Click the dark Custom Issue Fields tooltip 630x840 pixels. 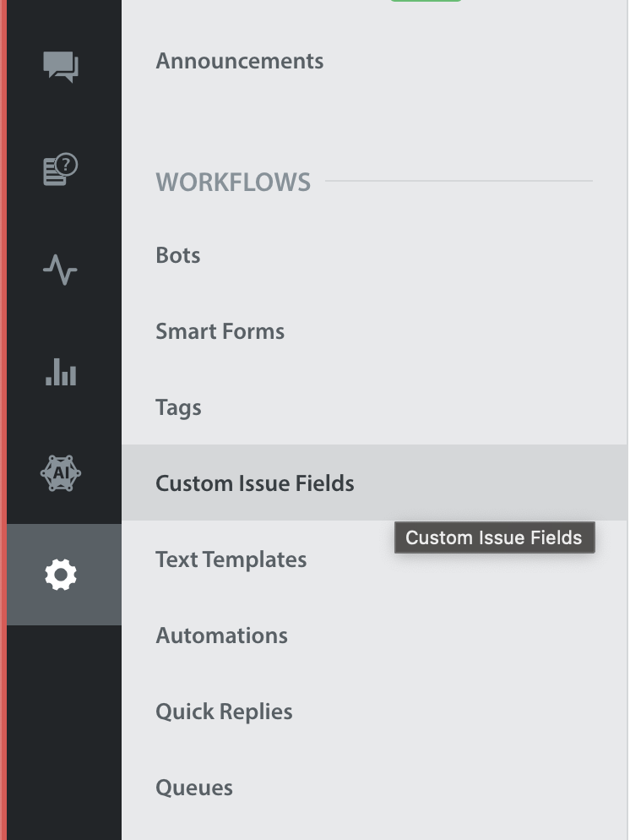pyautogui.click(x=495, y=537)
